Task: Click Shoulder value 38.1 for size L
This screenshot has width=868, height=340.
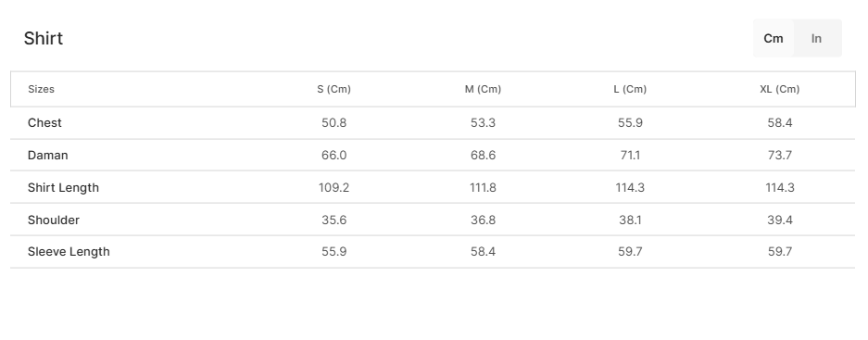Action: tap(630, 220)
